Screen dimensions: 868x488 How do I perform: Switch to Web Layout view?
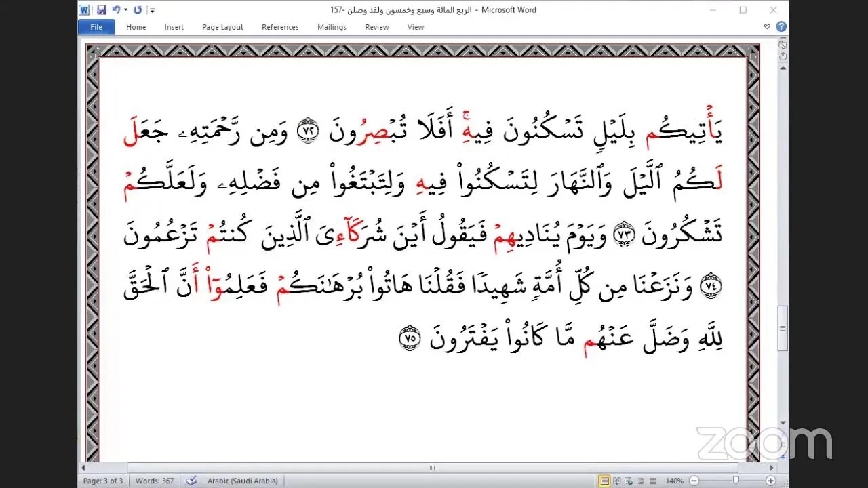(x=627, y=481)
